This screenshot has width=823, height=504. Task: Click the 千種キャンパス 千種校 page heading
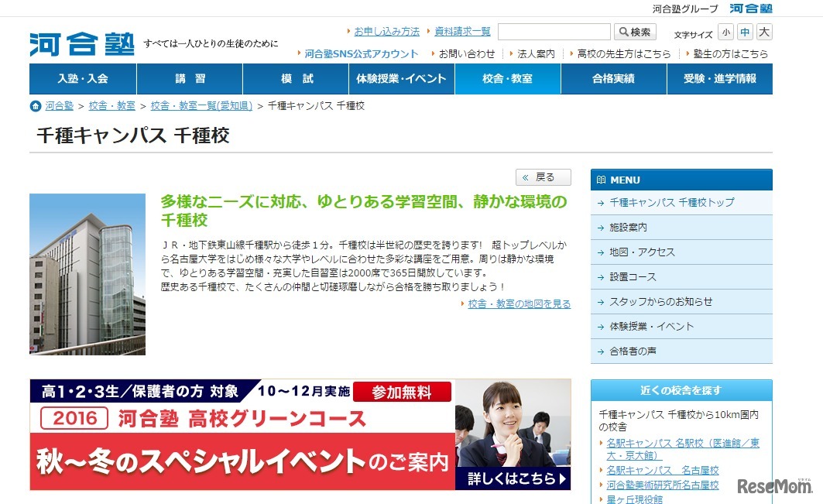click(133, 135)
